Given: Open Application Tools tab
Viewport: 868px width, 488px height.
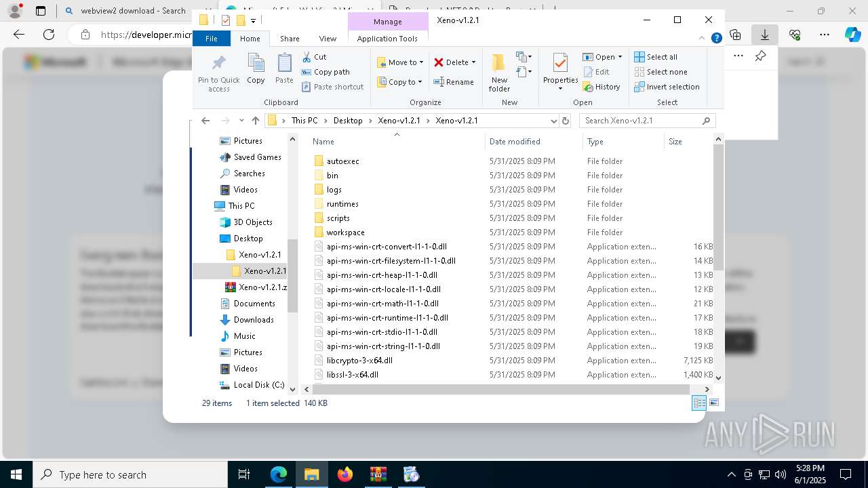Looking at the screenshot, I should coord(387,39).
